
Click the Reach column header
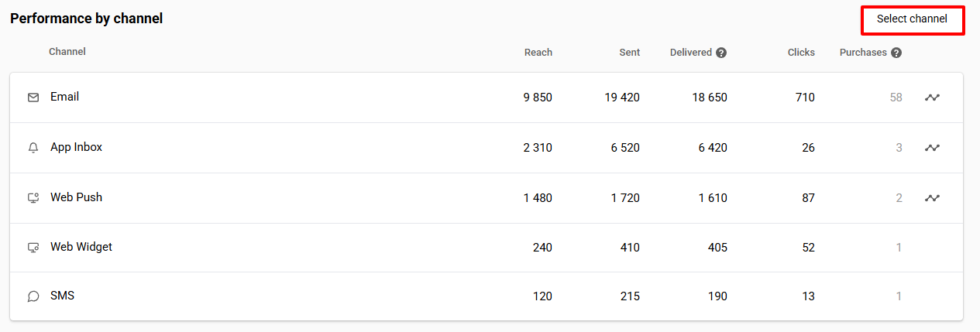coord(538,53)
